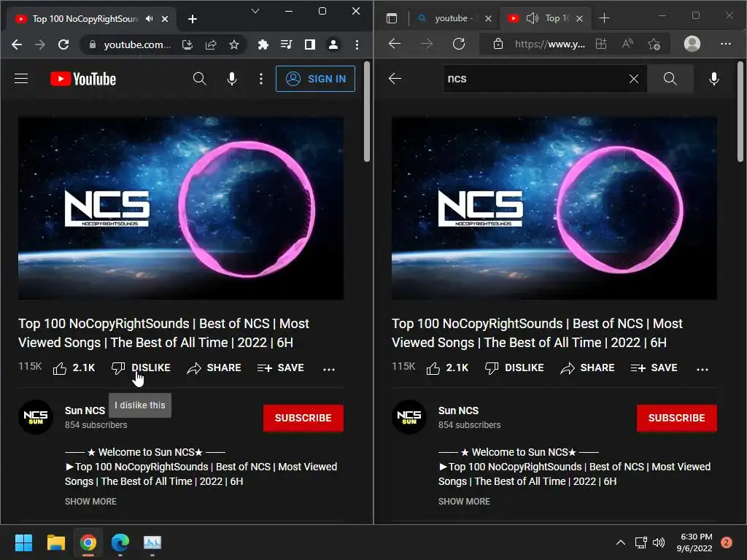This screenshot has width=747, height=560.
Task: Share this page icon in Chrome address bar
Action: (211, 44)
